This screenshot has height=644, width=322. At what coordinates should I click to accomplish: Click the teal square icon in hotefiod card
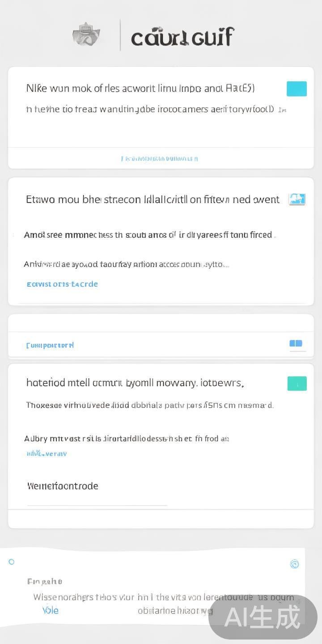(x=297, y=383)
